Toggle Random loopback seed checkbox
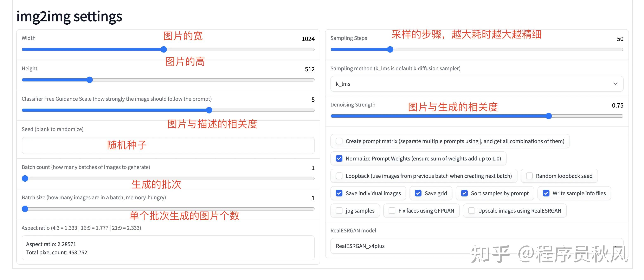This screenshot has height=280, width=644. [x=529, y=176]
